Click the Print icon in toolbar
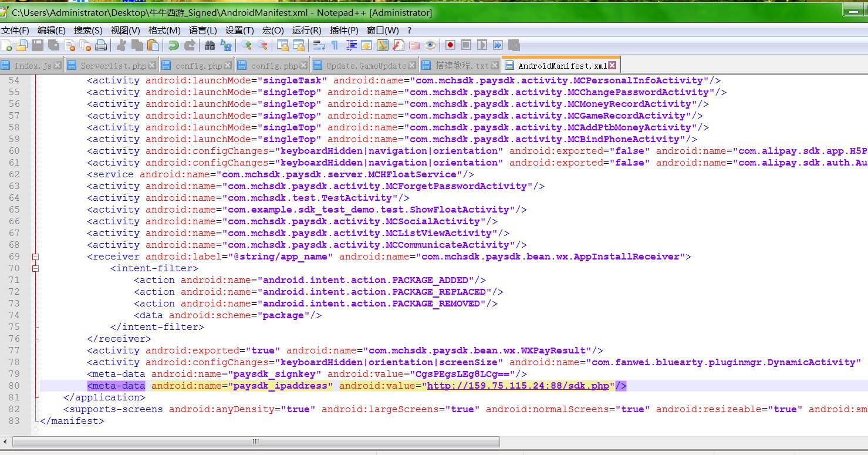Image resolution: width=868 pixels, height=455 pixels. (101, 45)
